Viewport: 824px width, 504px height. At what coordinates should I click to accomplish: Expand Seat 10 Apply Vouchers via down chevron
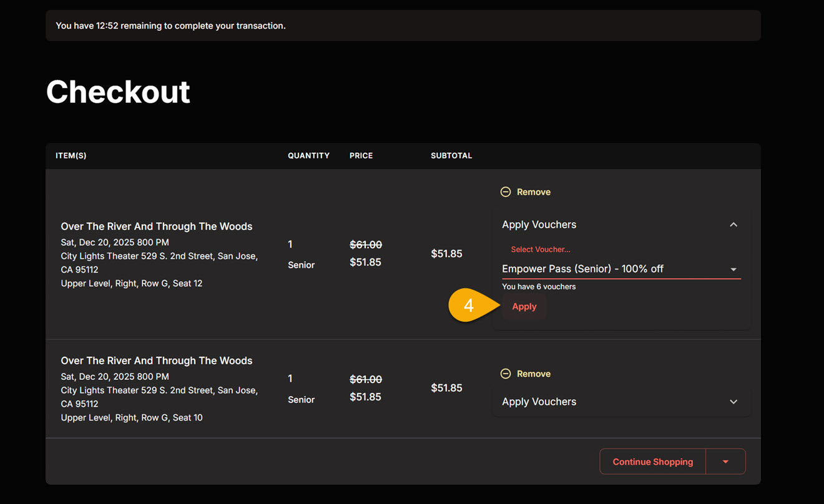coord(733,402)
